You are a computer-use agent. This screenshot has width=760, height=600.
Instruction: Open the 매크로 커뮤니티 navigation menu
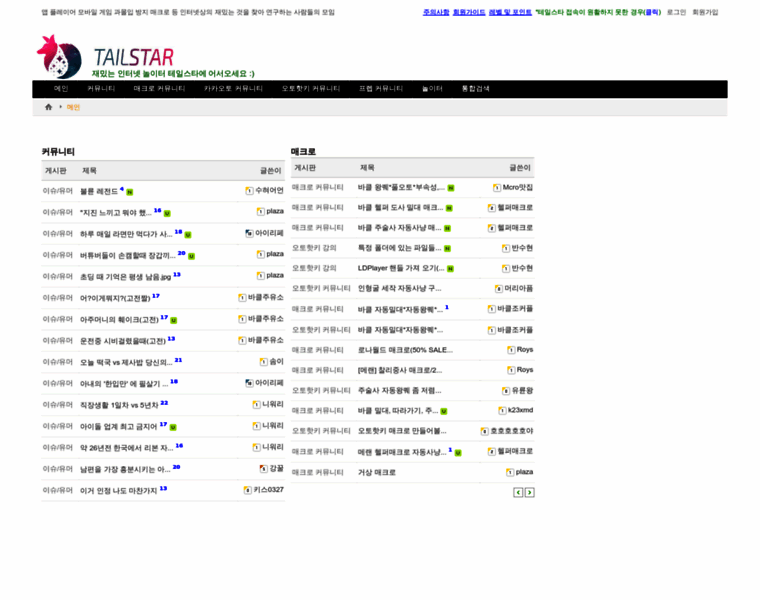coord(159,89)
